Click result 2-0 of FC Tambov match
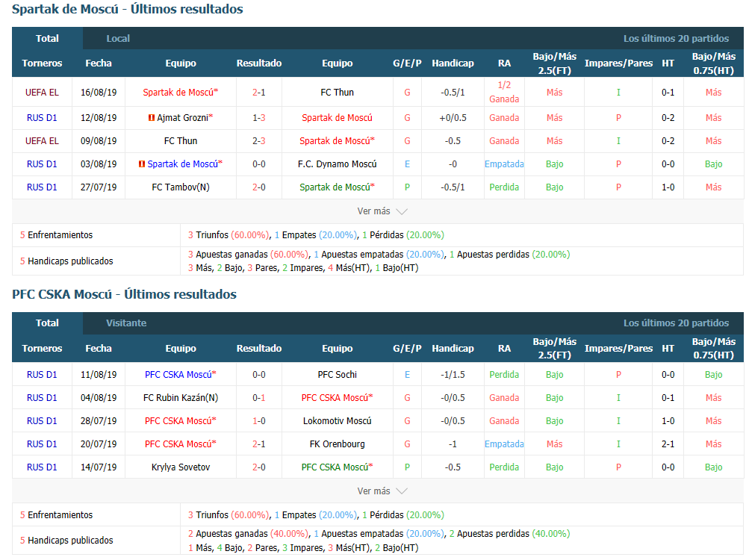This screenshot has width=749, height=560. click(x=259, y=187)
